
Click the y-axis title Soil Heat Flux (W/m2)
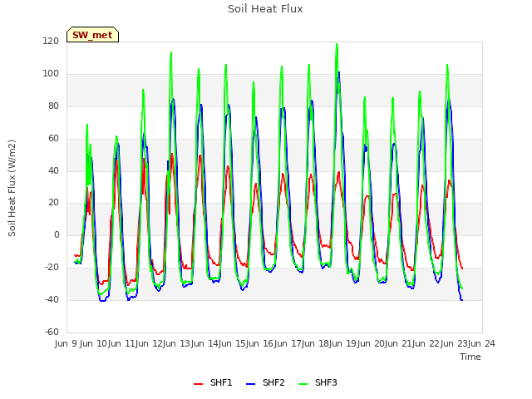[12, 188]
